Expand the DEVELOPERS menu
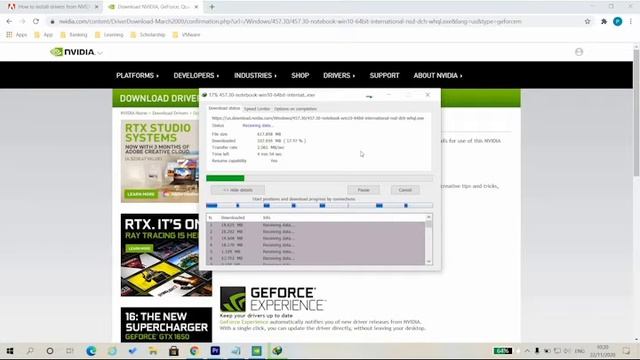 196,76
